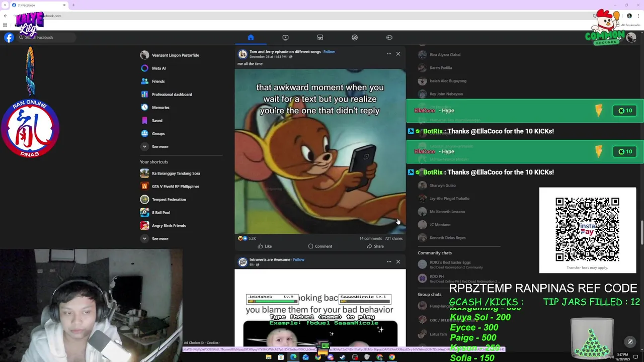Screen dimensions: 644x362
Task: Comment on the Tom and Jerry post
Action: click(x=320, y=246)
